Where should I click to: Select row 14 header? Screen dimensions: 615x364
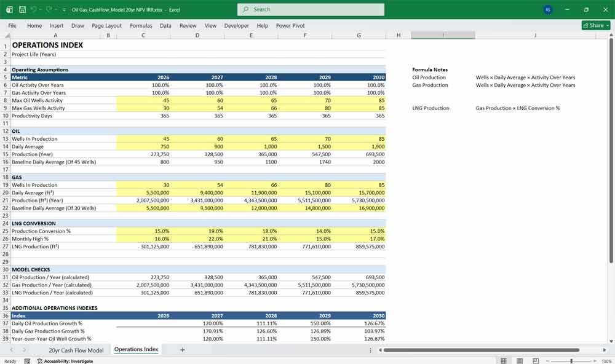6,147
